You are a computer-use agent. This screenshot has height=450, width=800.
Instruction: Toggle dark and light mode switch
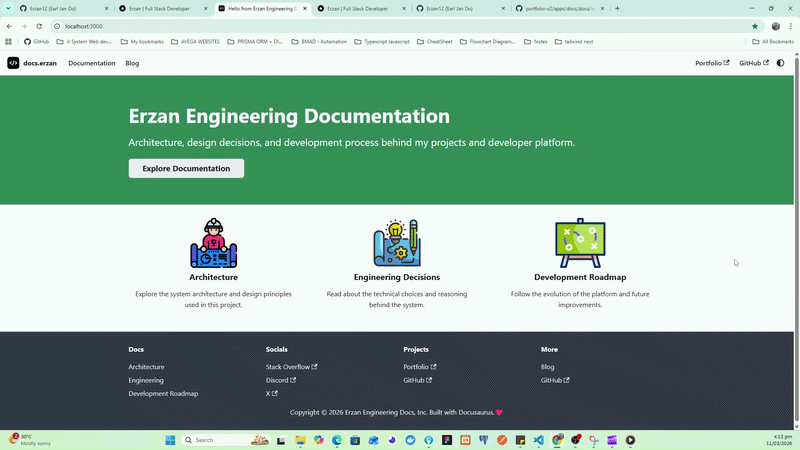point(781,63)
